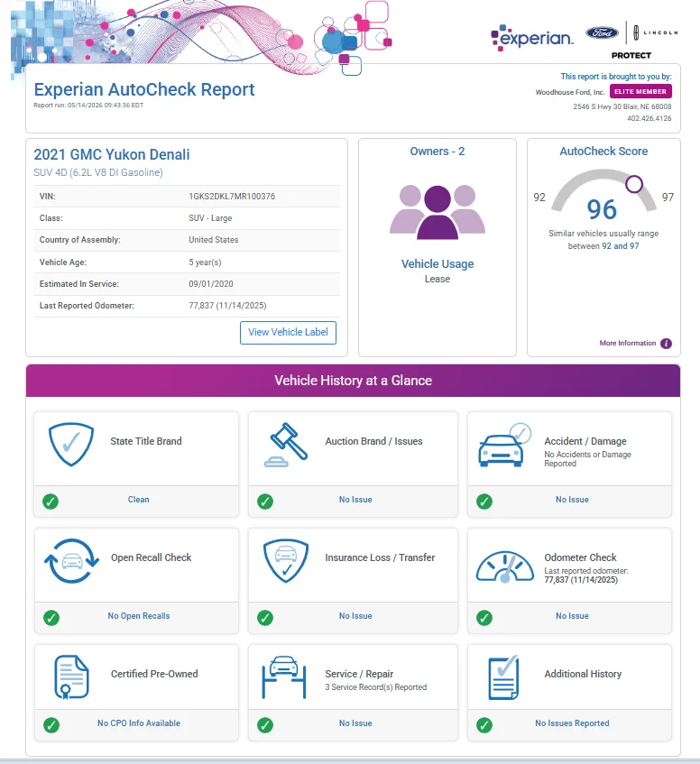Click the Owners - 2 heading
This screenshot has width=700, height=764.
437,152
